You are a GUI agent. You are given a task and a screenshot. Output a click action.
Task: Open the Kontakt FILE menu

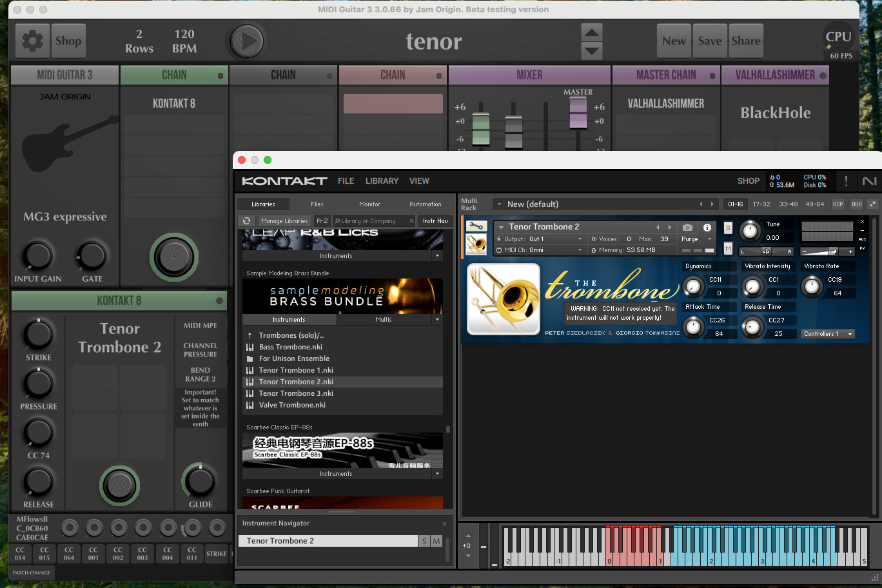pyautogui.click(x=346, y=181)
